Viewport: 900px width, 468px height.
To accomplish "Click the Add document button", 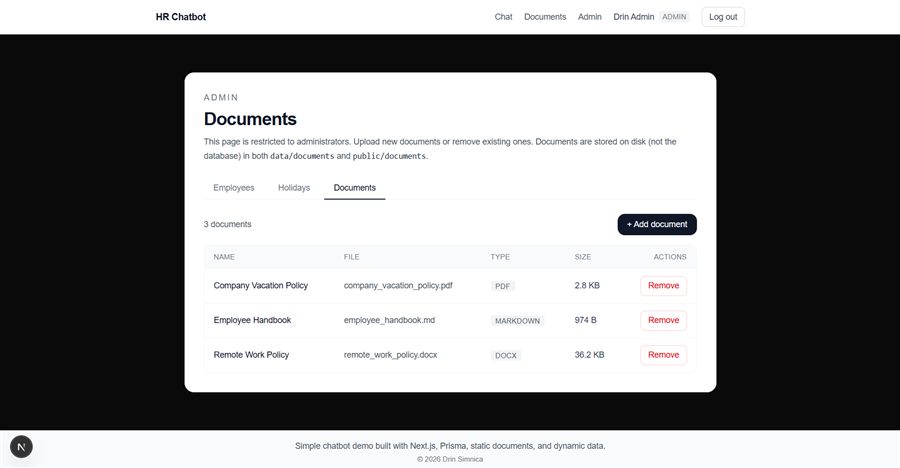I will click(657, 225).
